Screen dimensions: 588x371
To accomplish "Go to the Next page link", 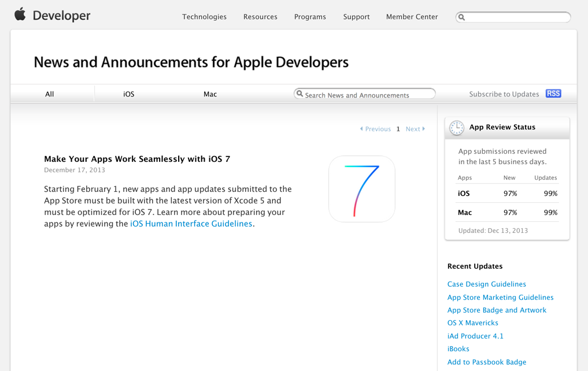I will click(x=413, y=129).
